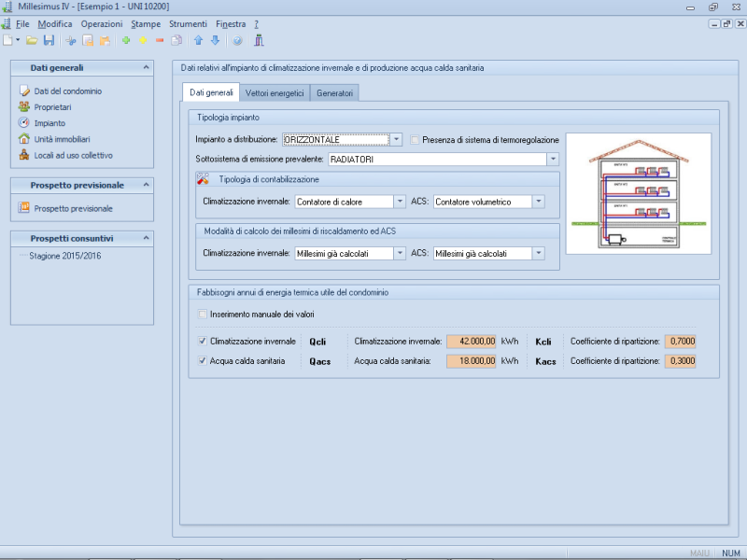Open Dati del condominio

click(x=67, y=91)
